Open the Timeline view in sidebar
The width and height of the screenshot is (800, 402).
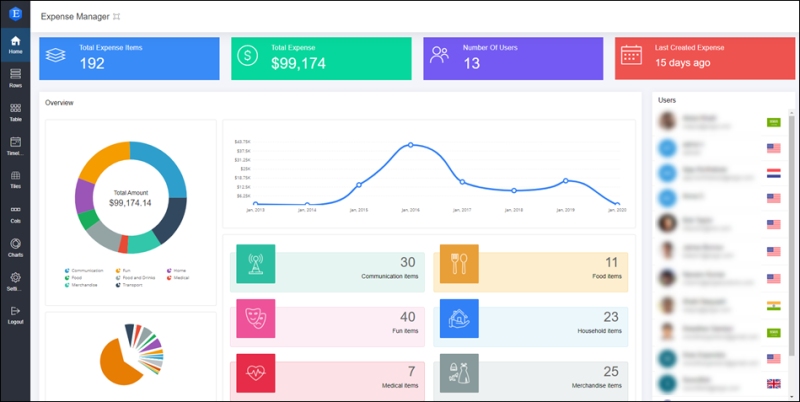(15, 146)
